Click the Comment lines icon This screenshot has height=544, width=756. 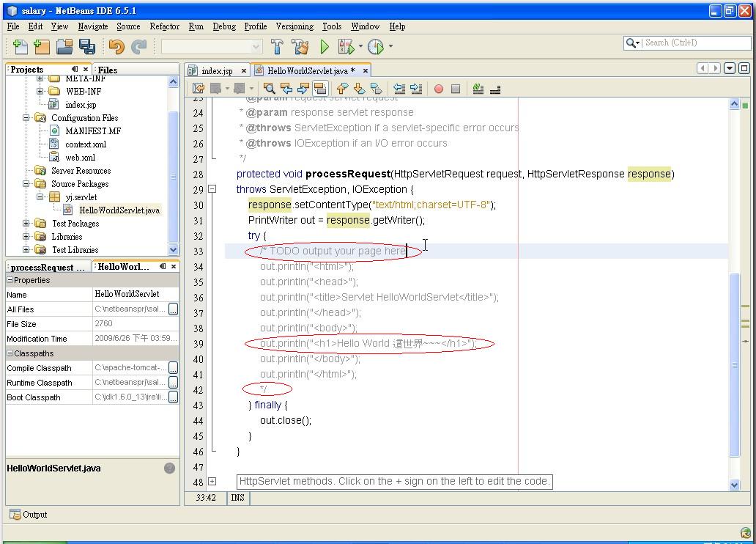pyautogui.click(x=478, y=88)
